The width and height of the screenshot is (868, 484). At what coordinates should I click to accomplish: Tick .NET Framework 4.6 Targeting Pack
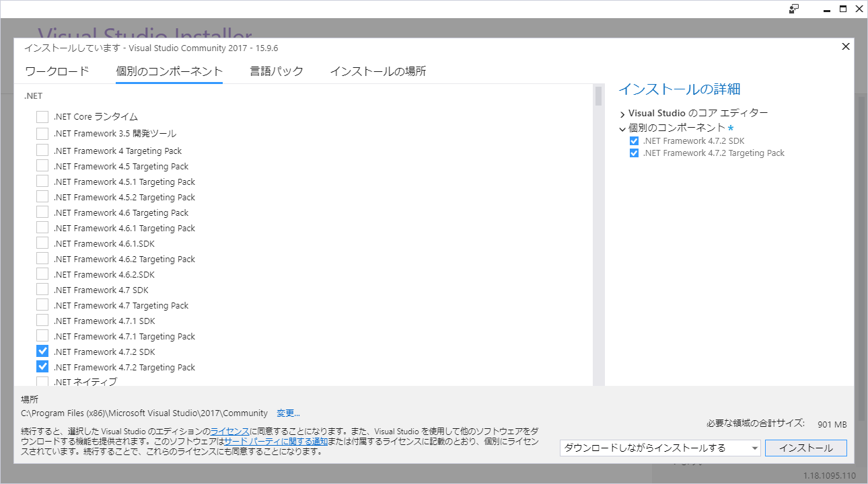[x=42, y=212]
